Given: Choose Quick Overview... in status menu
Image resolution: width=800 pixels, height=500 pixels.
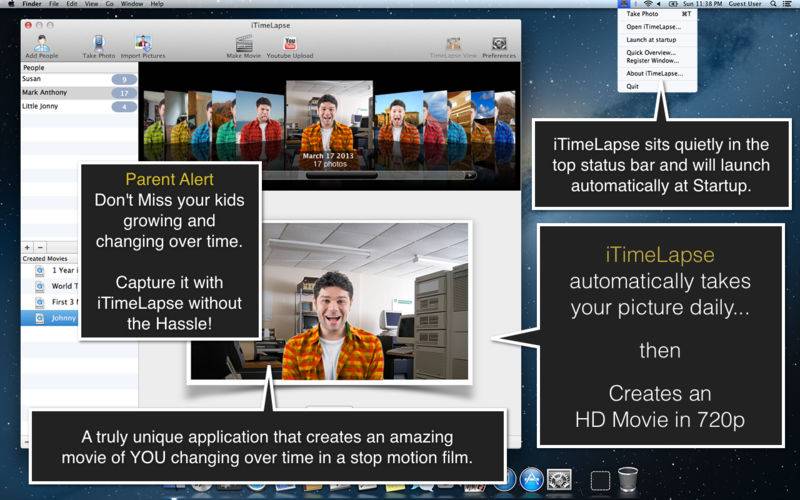Looking at the screenshot, I should click(657, 53).
